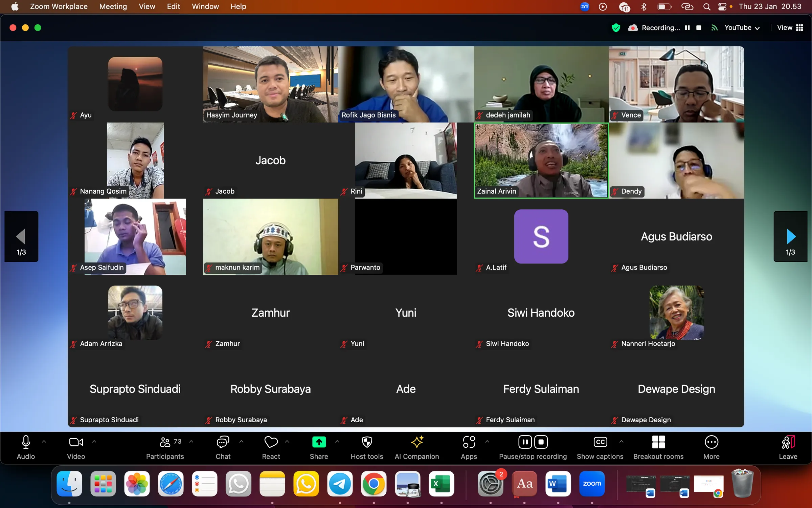Image resolution: width=812 pixels, height=508 pixels.
Task: Toggle the Audio microphone mute
Action: point(26,442)
